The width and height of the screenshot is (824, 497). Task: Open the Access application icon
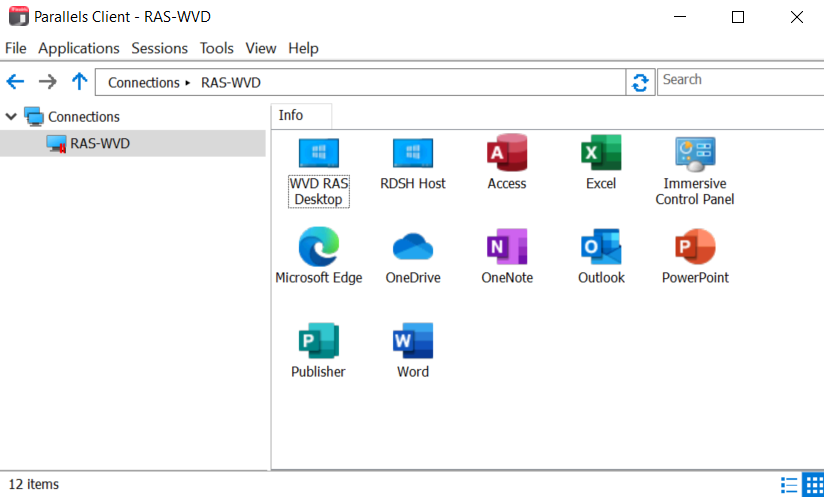pyautogui.click(x=507, y=152)
